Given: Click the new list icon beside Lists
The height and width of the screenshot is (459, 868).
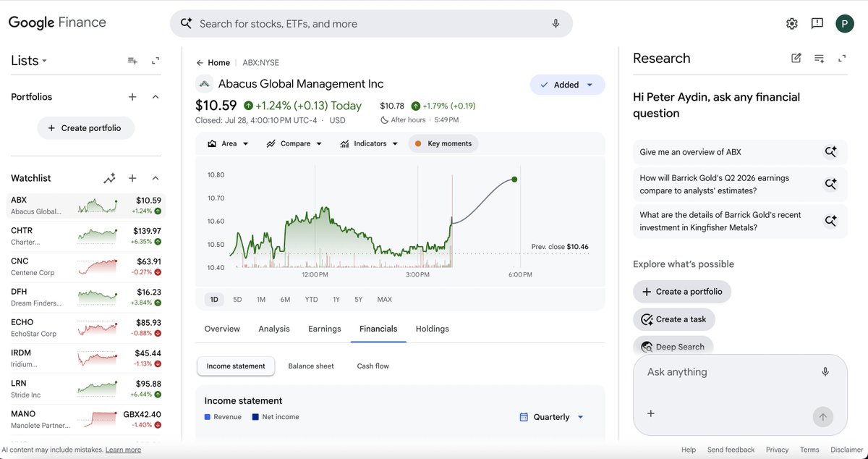Looking at the screenshot, I should point(132,61).
